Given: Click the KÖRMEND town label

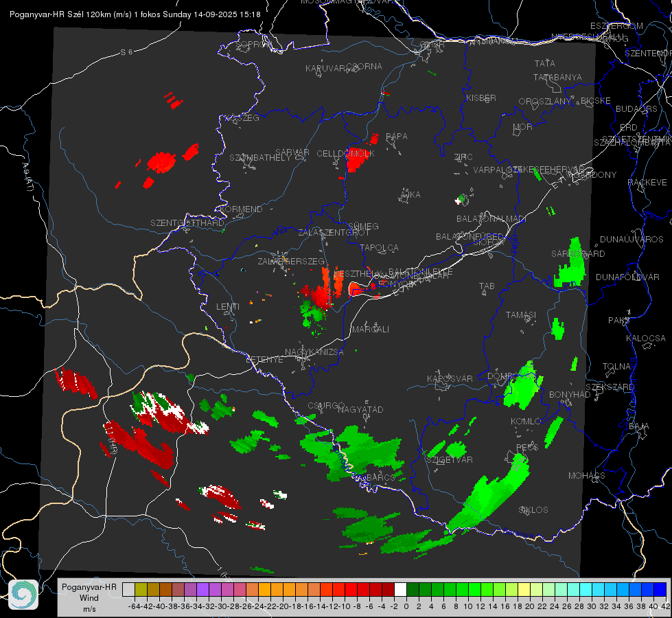Looking at the screenshot, I should coord(241,209).
